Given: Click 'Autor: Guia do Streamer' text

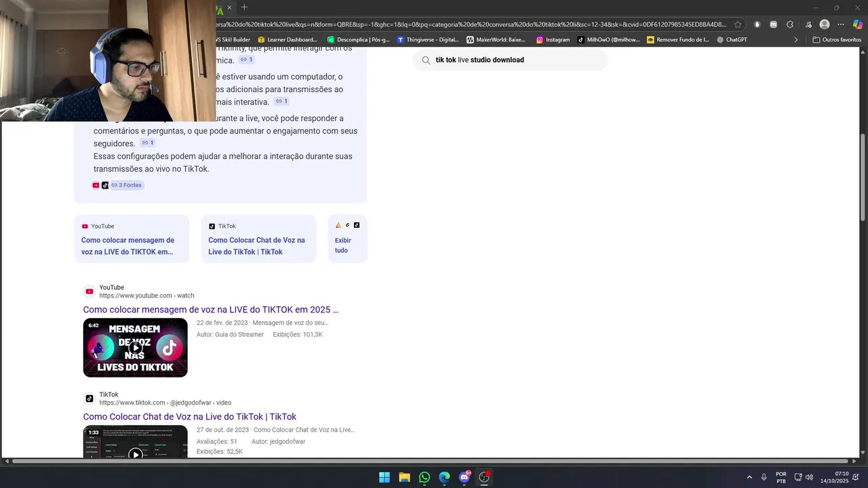Looking at the screenshot, I should point(230,334).
